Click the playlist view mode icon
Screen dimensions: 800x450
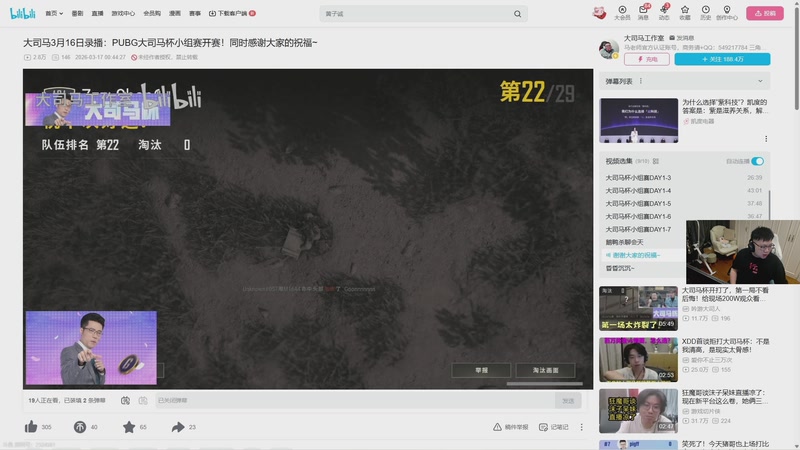click(656, 161)
